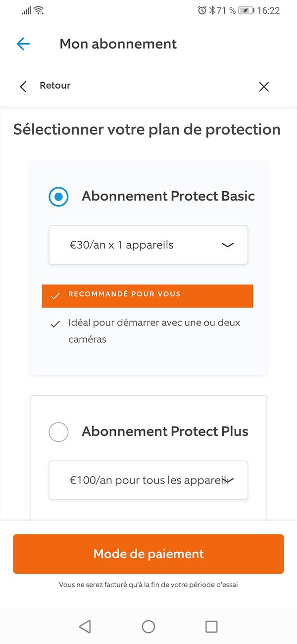The width and height of the screenshot is (297, 644).
Task: Close the plan selection with X icon
Action: [264, 87]
